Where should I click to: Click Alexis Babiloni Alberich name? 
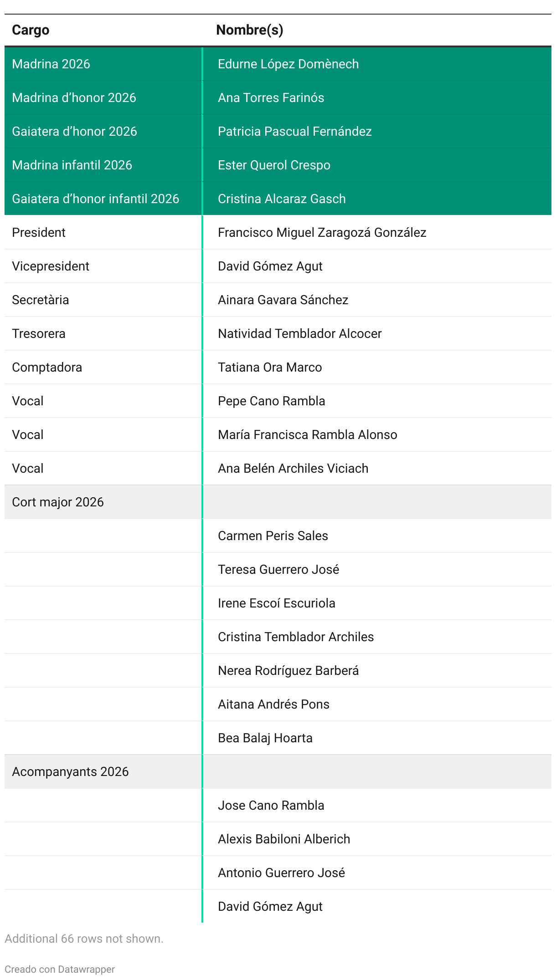pyautogui.click(x=284, y=839)
